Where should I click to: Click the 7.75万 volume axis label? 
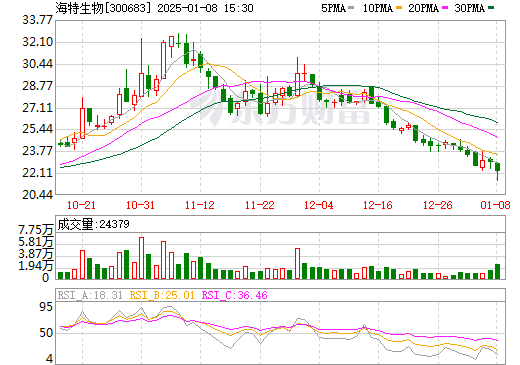coord(36,230)
